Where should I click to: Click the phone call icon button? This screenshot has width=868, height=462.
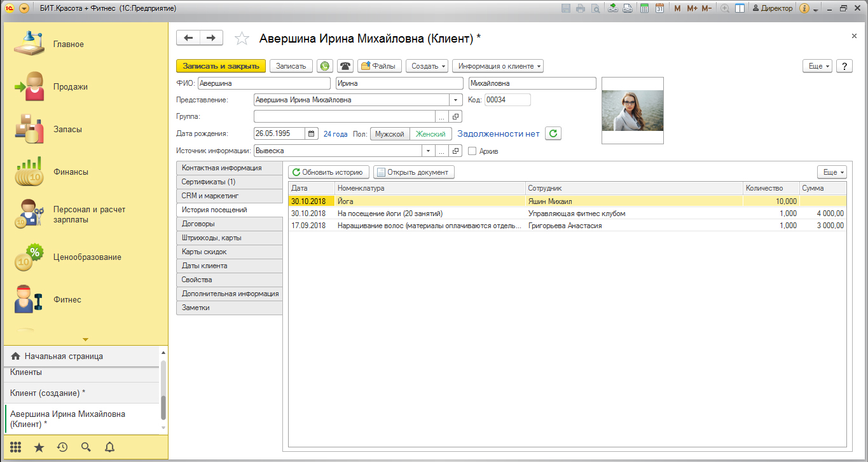click(x=345, y=66)
